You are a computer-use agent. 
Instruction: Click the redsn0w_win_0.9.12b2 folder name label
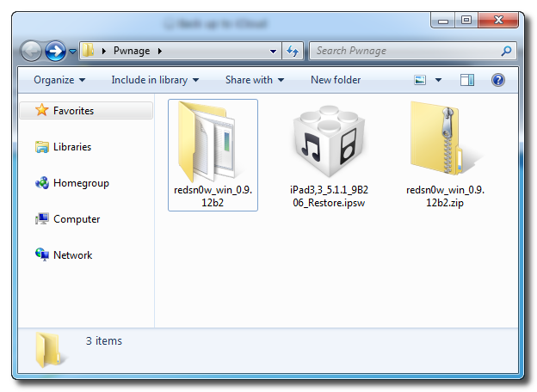[213, 196]
